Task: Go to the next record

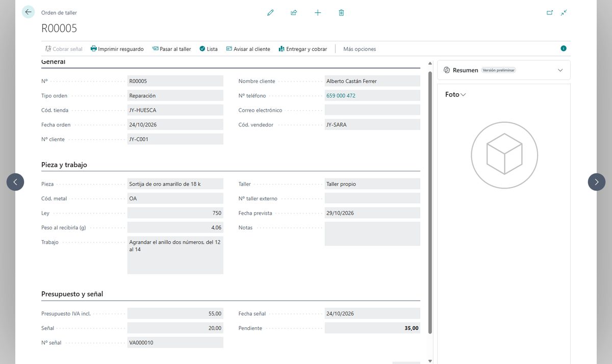Action: (x=597, y=182)
